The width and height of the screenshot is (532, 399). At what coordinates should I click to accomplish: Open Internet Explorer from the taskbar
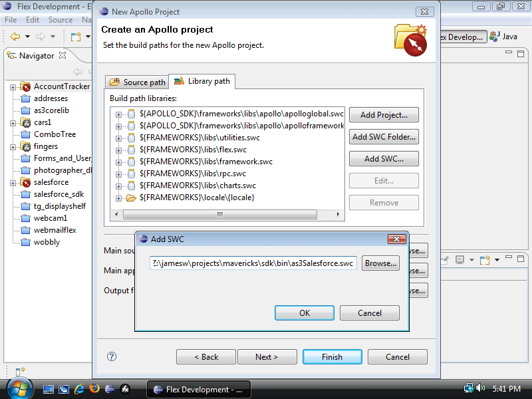tap(79, 388)
